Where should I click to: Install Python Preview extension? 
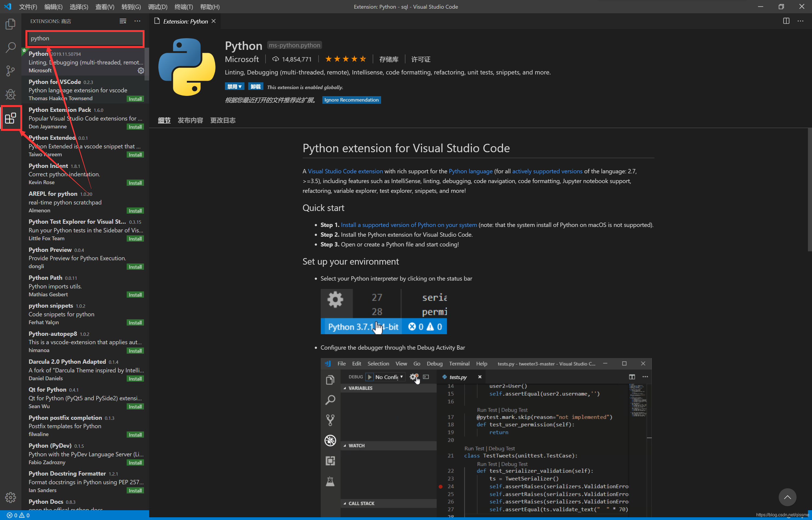pos(135,267)
